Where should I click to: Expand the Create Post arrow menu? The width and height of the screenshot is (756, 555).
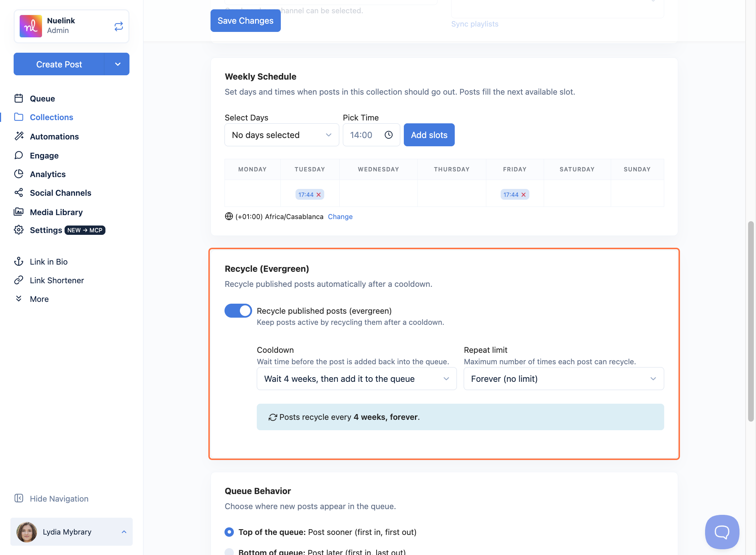coord(117,64)
